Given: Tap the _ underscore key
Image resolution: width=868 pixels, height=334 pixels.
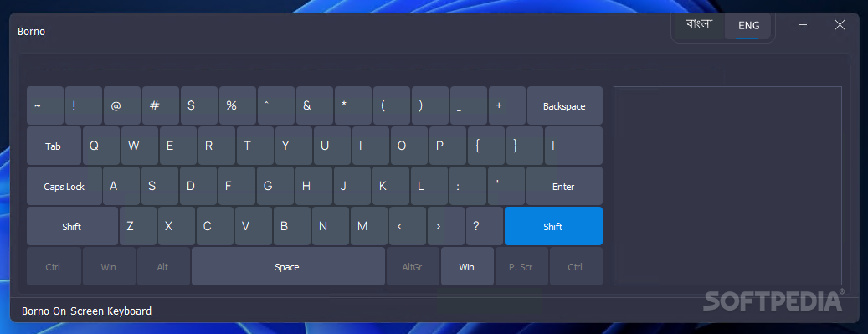Looking at the screenshot, I should [469, 105].
